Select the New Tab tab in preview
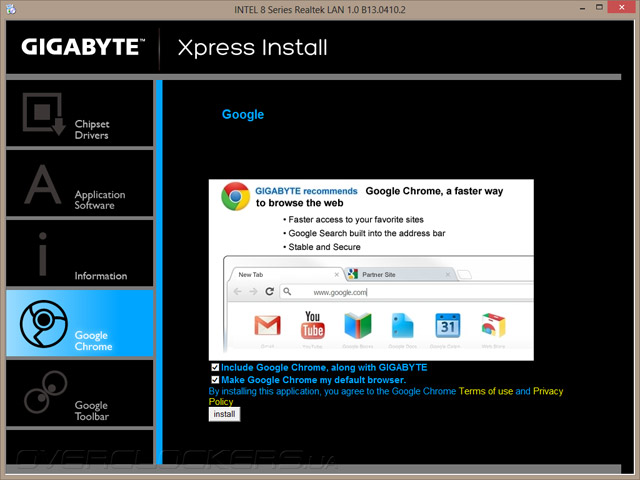The height and width of the screenshot is (480, 640). (x=286, y=274)
